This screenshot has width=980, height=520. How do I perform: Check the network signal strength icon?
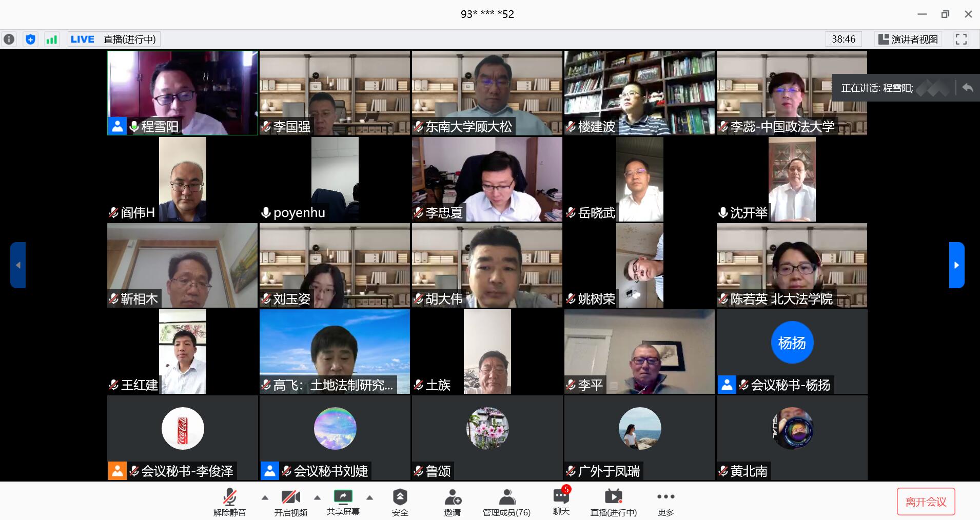(52, 39)
